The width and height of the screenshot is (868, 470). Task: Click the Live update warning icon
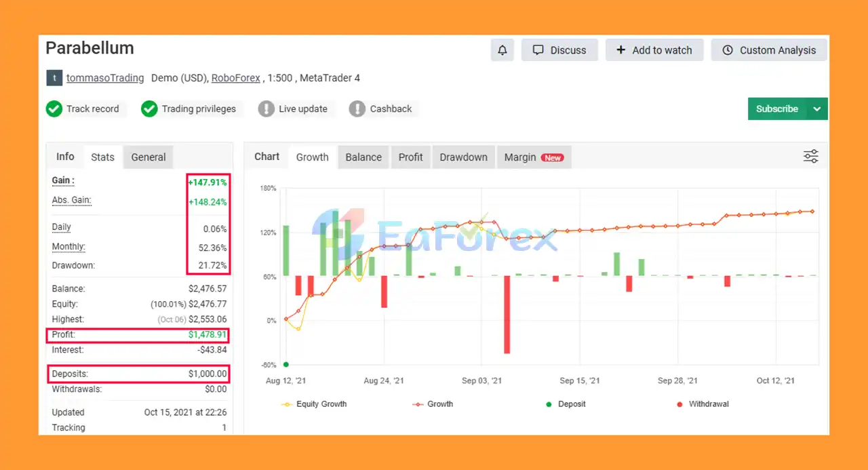[267, 109]
